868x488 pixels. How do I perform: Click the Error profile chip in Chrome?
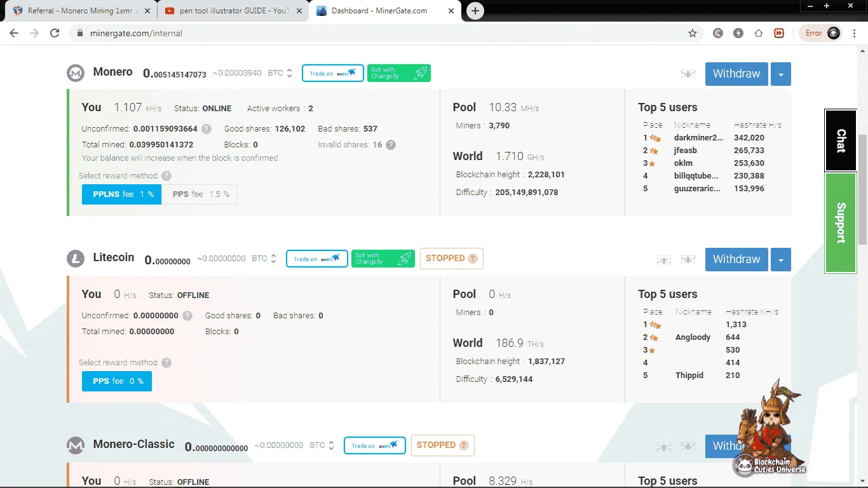822,33
